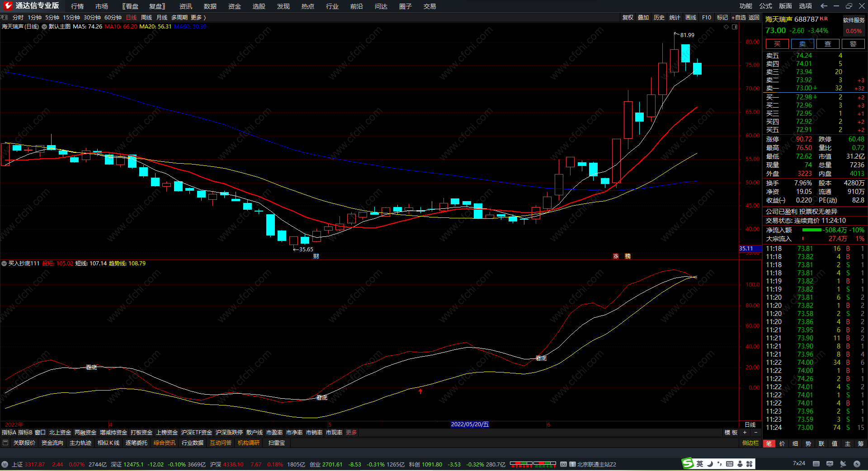Viewport: 868px width, 471px height.
Task: Click the 警 alert button
Action: point(853,44)
